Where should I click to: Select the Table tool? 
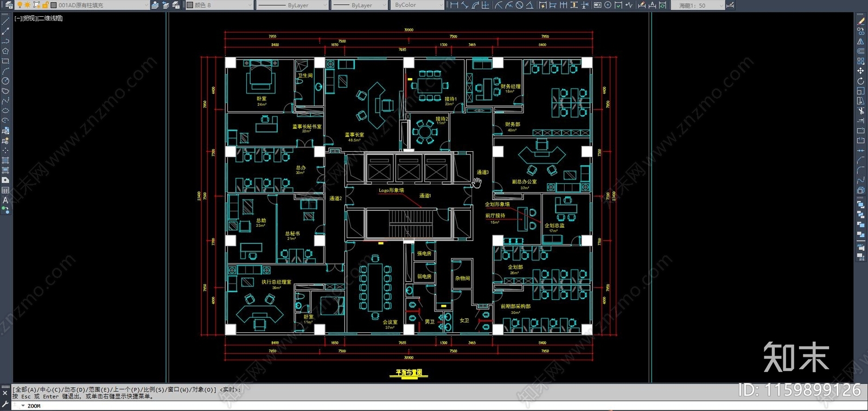point(5,190)
